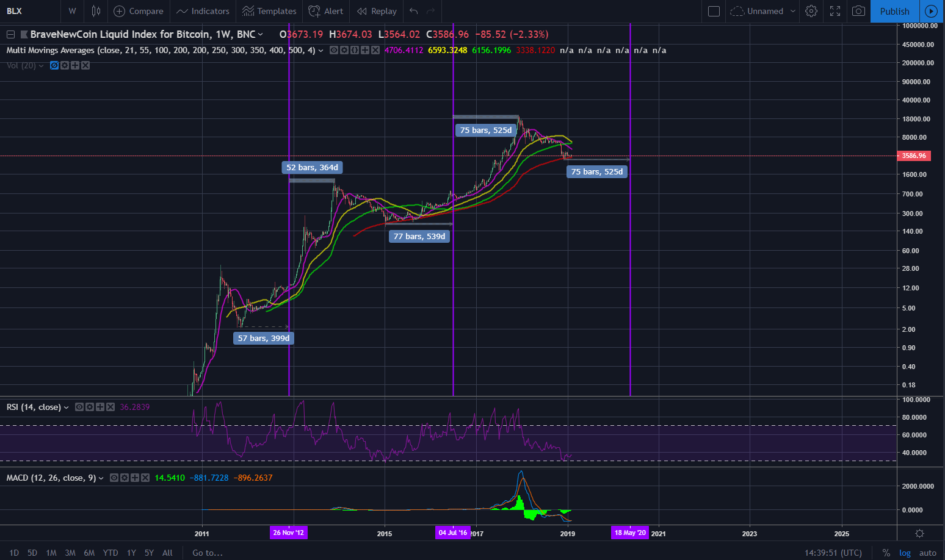The width and height of the screenshot is (945, 560).
Task: Click the cloud icon beside Unnamed layout
Action: point(737,11)
